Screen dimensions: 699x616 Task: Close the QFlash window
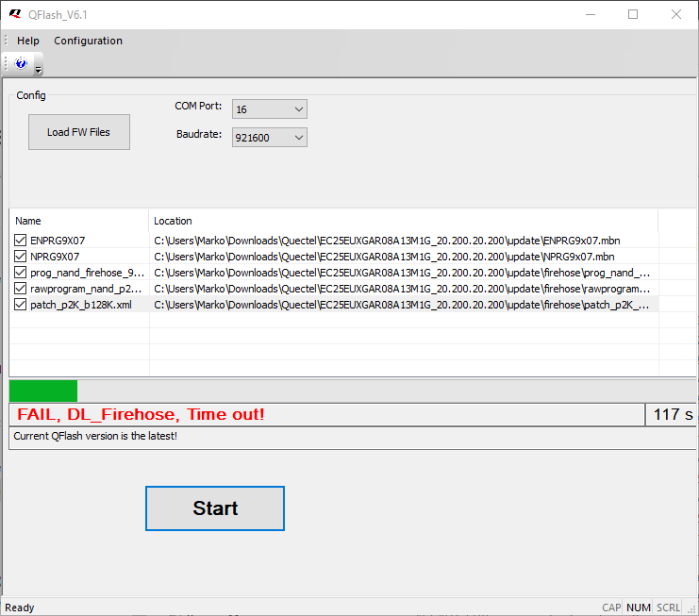click(675, 14)
